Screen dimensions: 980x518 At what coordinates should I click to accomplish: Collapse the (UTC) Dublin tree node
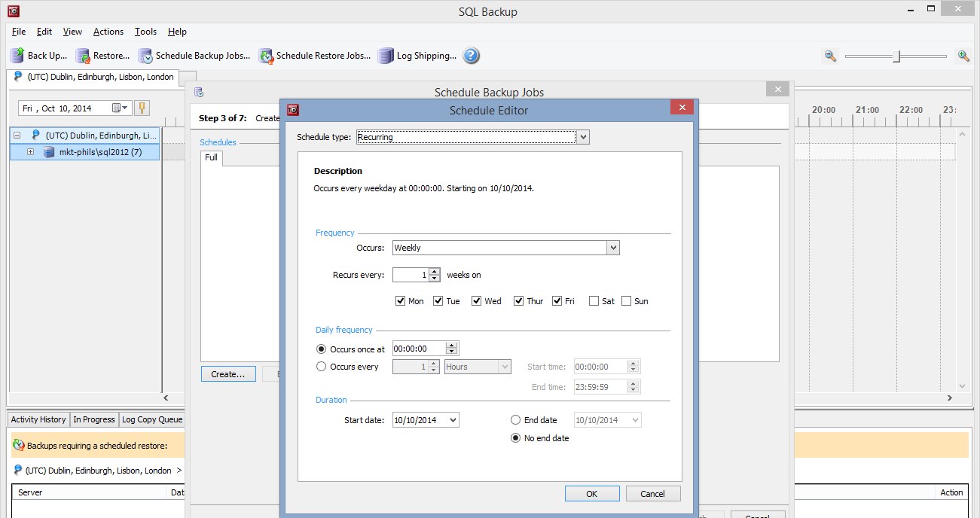tap(16, 136)
